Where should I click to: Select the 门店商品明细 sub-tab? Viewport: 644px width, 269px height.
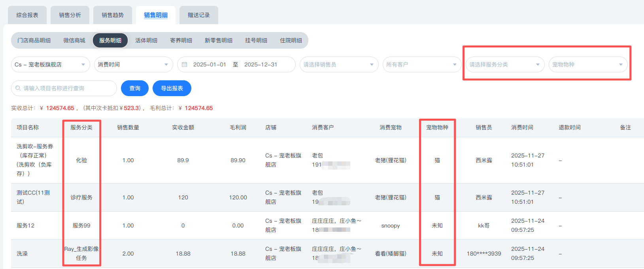click(34, 40)
